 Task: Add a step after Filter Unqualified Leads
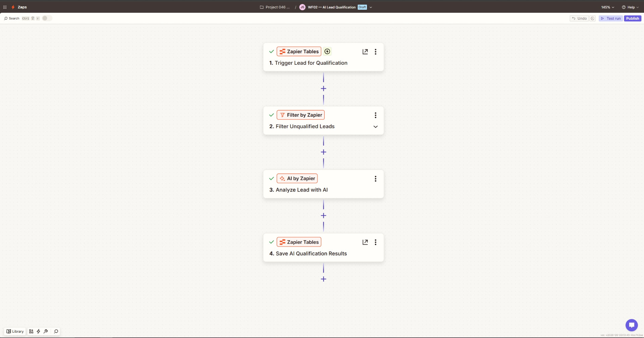323,152
